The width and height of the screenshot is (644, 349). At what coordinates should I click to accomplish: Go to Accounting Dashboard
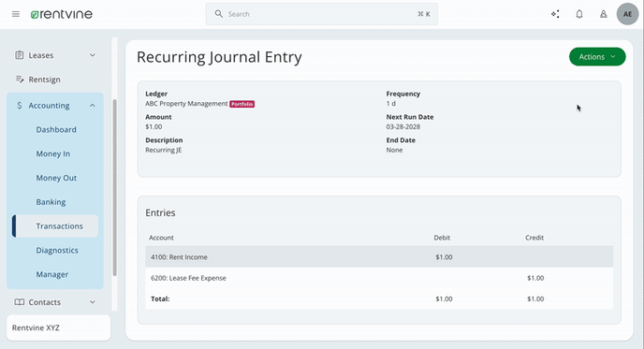(x=56, y=130)
